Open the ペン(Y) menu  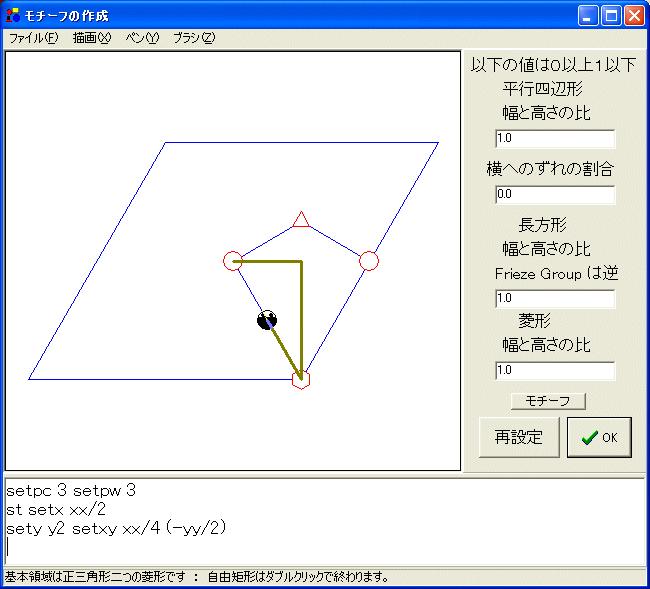click(x=142, y=38)
